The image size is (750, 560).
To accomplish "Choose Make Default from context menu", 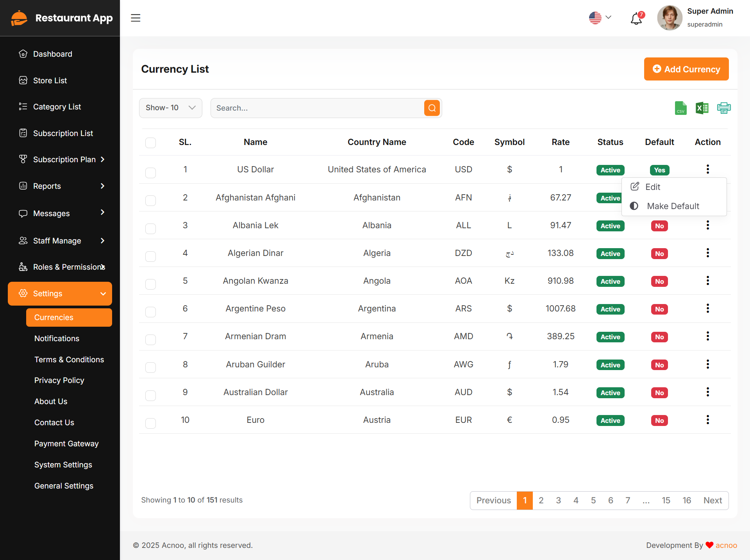I will click(673, 206).
